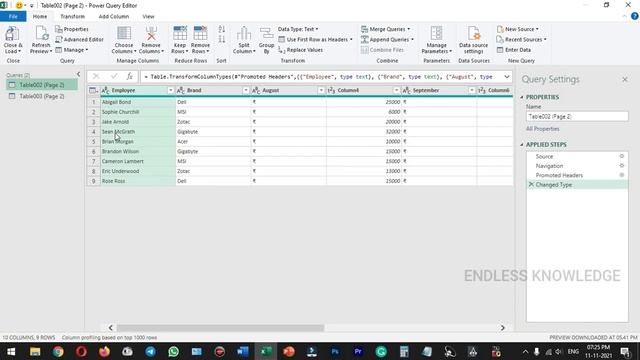Open Excel from the taskbar

coord(266,351)
